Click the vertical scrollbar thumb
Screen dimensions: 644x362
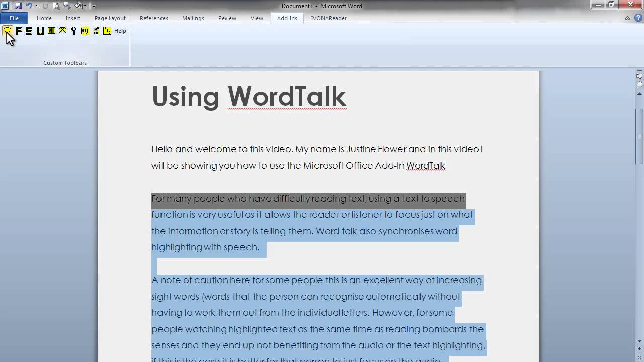pyautogui.click(x=639, y=136)
